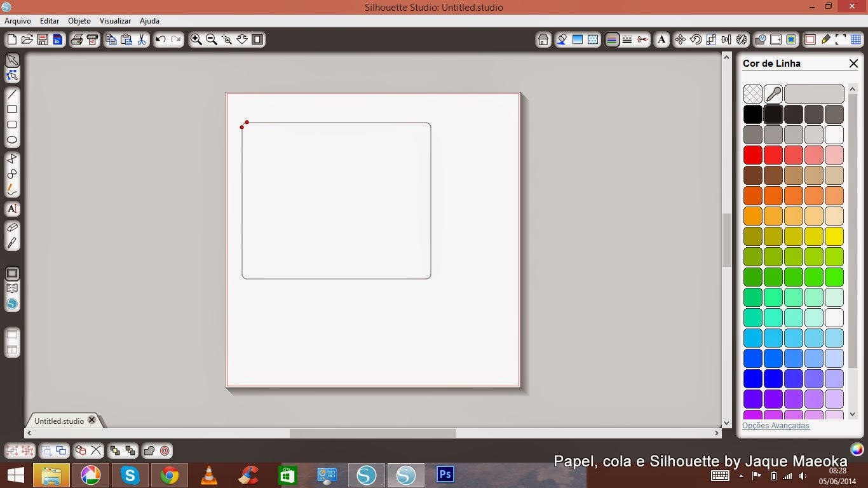This screenshot has height=488, width=868.
Task: Choose the Edit Points tool
Action: click(11, 76)
